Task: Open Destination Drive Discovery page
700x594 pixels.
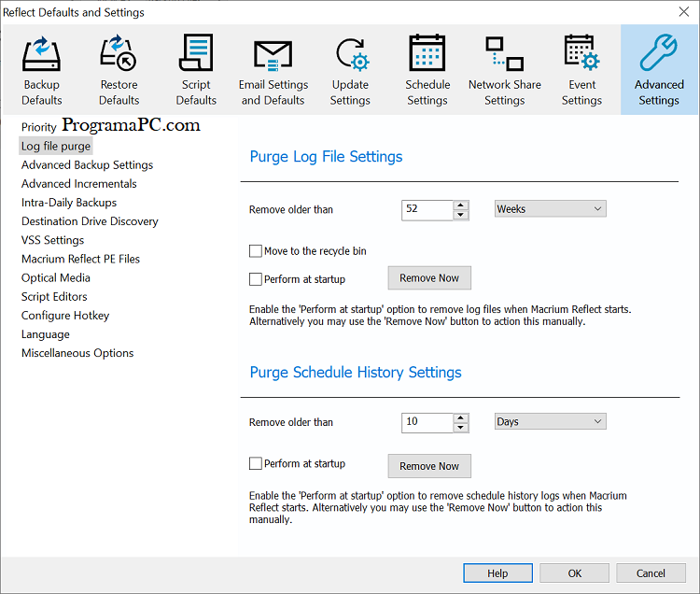Action: click(x=90, y=221)
